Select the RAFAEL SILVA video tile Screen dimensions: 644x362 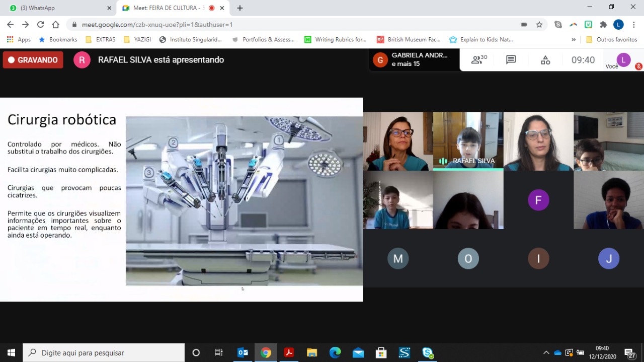[468, 141]
